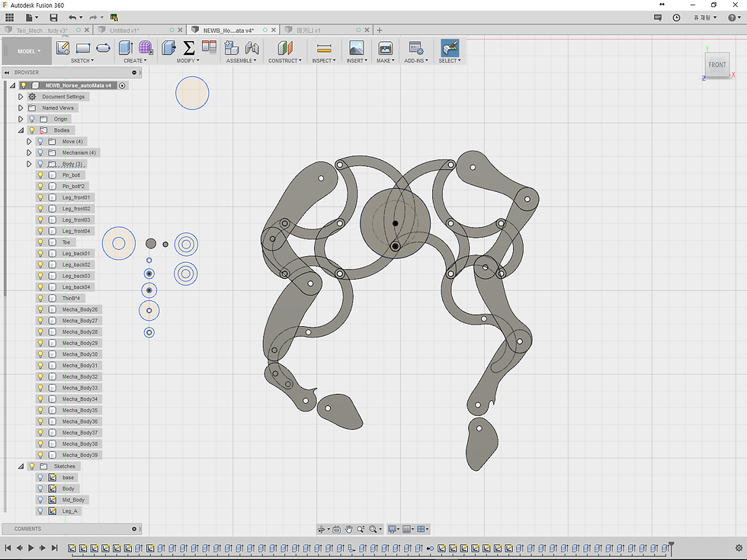Select the Extrude tool in Create
The image size is (747, 560).
coord(125,48)
